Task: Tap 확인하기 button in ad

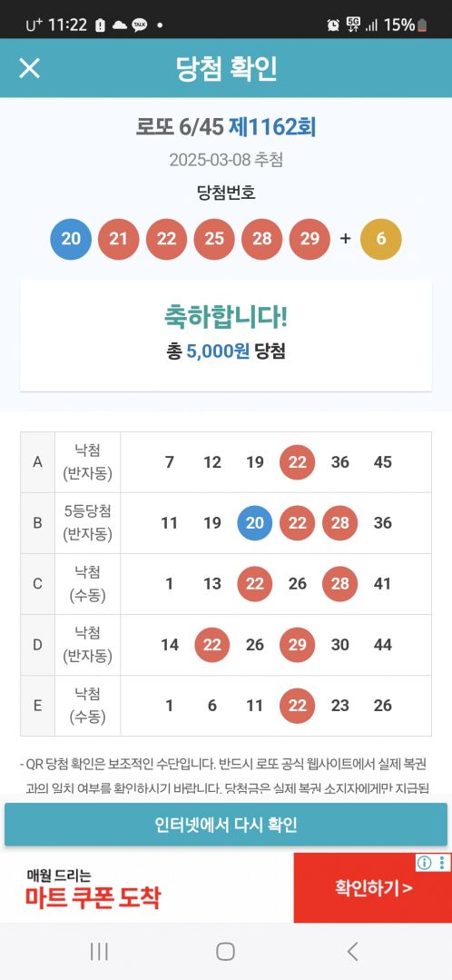Action: 373,887
